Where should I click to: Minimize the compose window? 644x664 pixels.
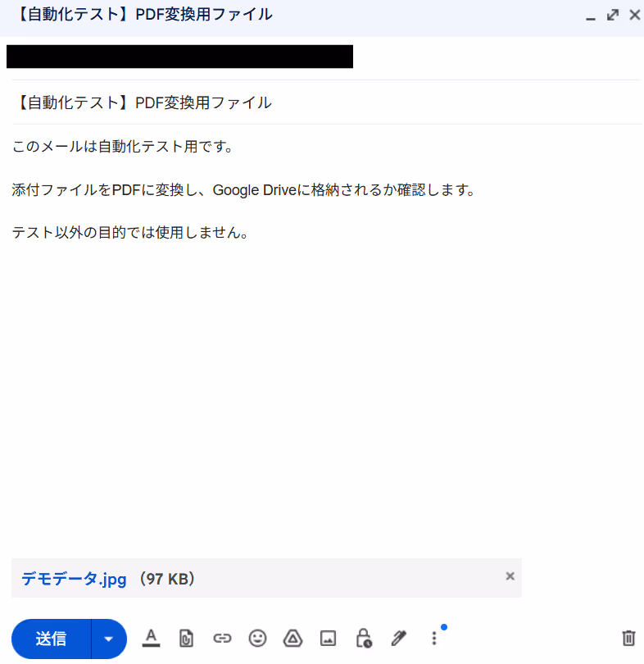click(591, 17)
